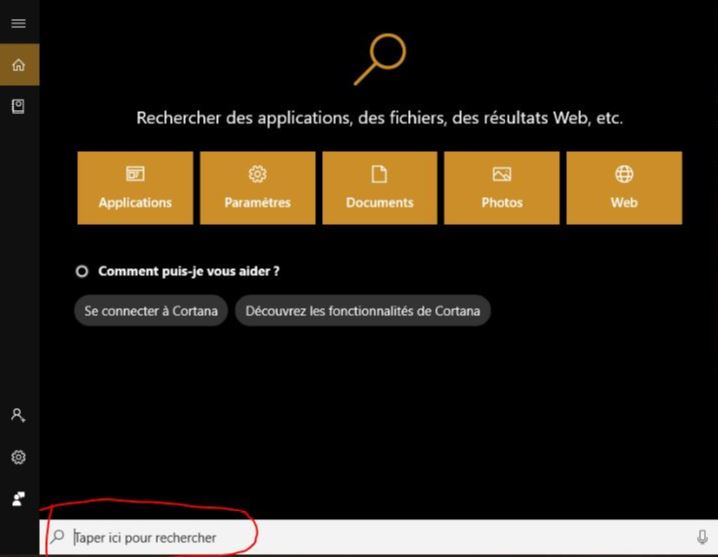Select the Applications search filter tile
Screen dimensions: 718x557
pos(135,188)
